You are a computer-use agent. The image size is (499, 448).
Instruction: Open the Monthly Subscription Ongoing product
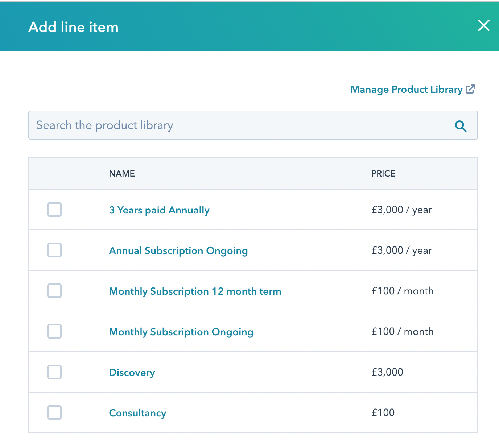click(181, 332)
